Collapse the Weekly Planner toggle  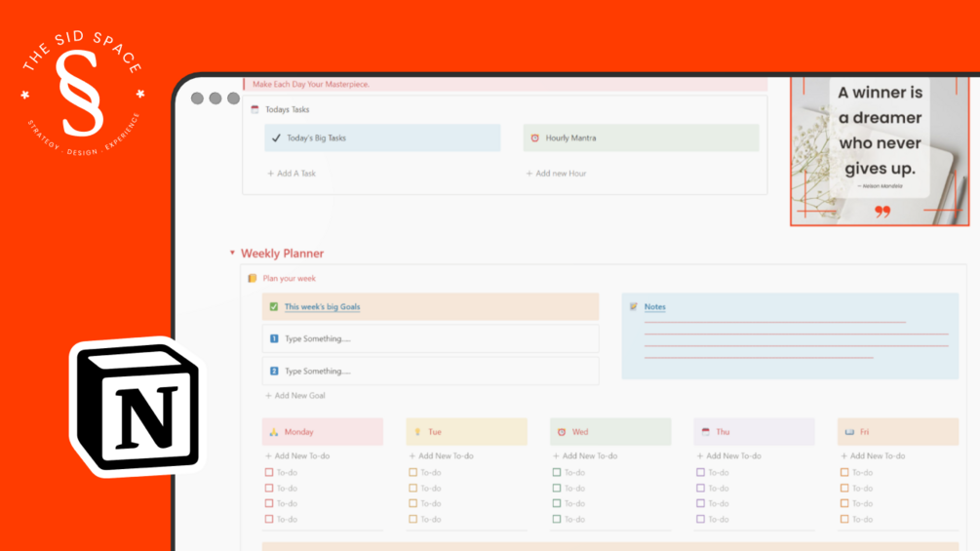(232, 253)
